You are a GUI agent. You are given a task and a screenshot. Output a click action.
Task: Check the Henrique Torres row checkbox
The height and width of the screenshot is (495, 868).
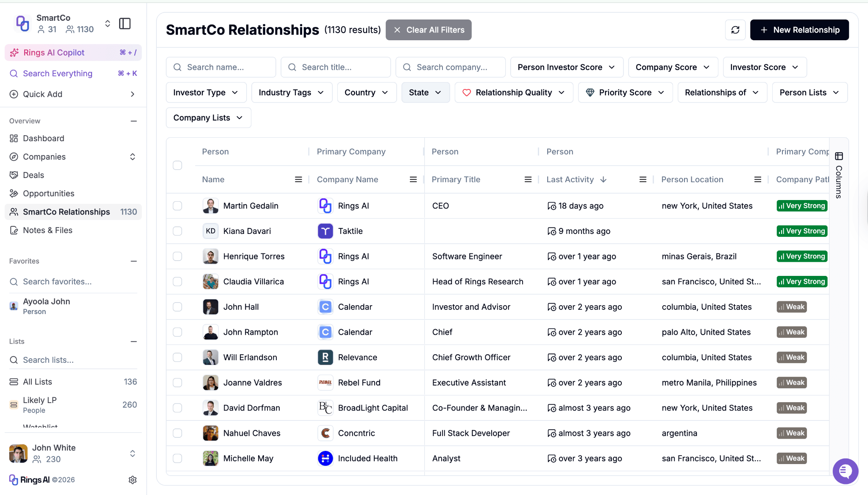(178, 256)
